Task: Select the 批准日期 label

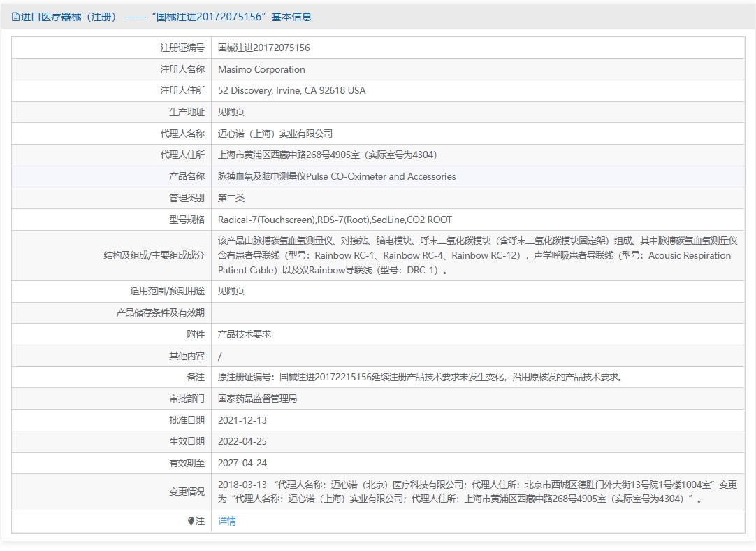Action: pyautogui.click(x=187, y=420)
